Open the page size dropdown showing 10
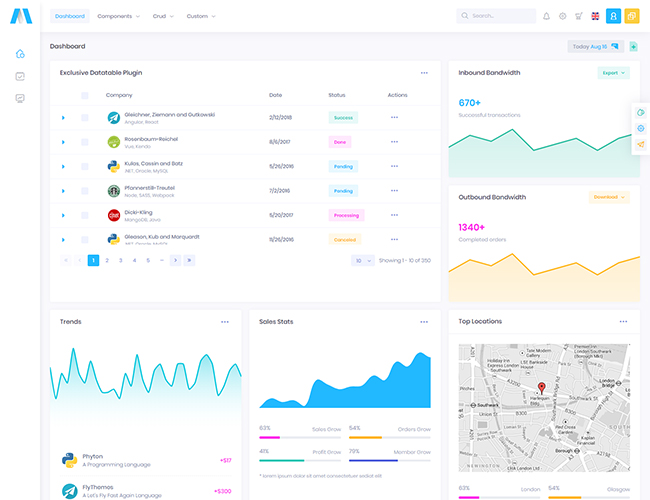This screenshot has height=500, width=650. click(x=362, y=260)
